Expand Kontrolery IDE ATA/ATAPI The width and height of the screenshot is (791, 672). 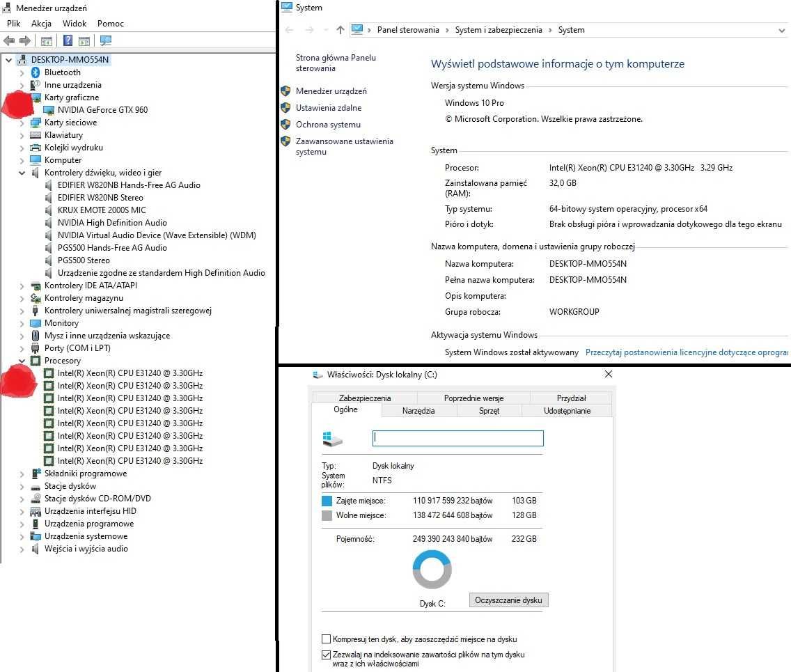pyautogui.click(x=22, y=286)
